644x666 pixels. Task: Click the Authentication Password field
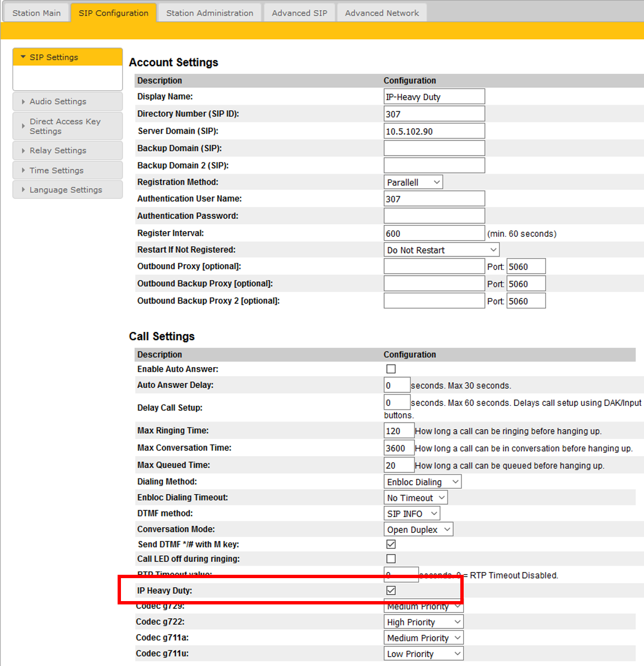[434, 216]
